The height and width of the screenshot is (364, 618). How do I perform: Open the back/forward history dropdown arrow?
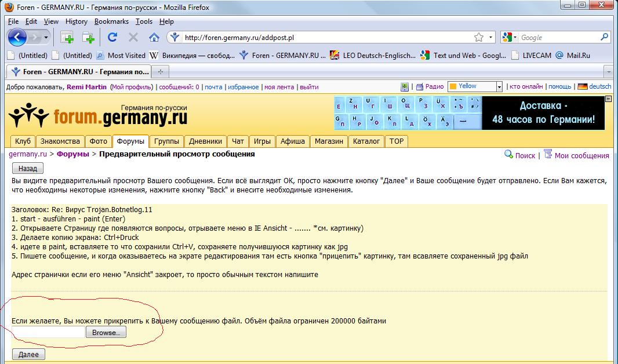(x=46, y=38)
